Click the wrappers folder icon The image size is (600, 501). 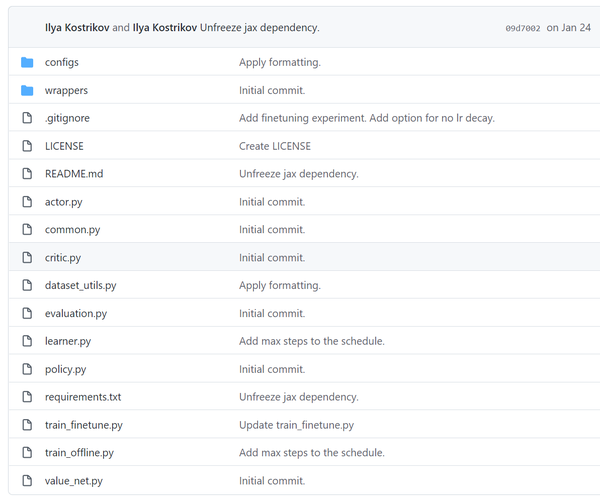[27, 90]
